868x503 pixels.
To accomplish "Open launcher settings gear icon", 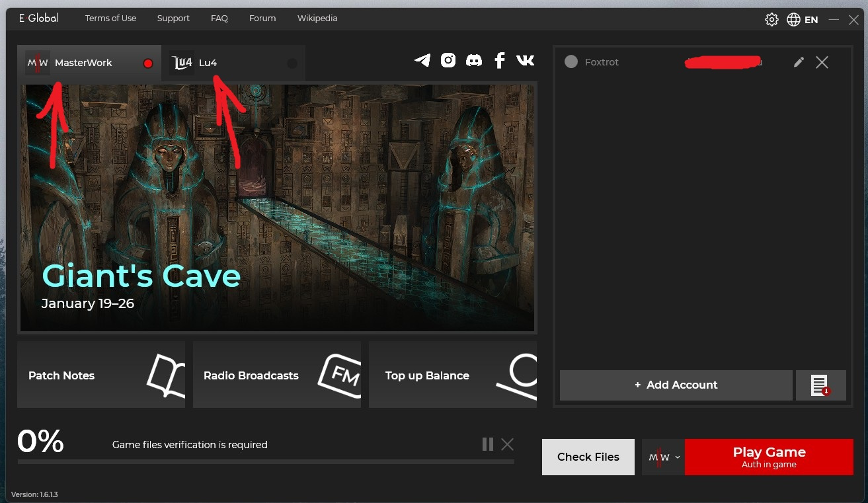I will 771,20.
